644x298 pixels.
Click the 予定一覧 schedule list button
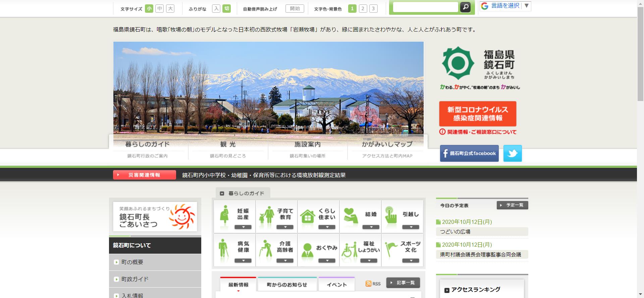pyautogui.click(x=512, y=205)
